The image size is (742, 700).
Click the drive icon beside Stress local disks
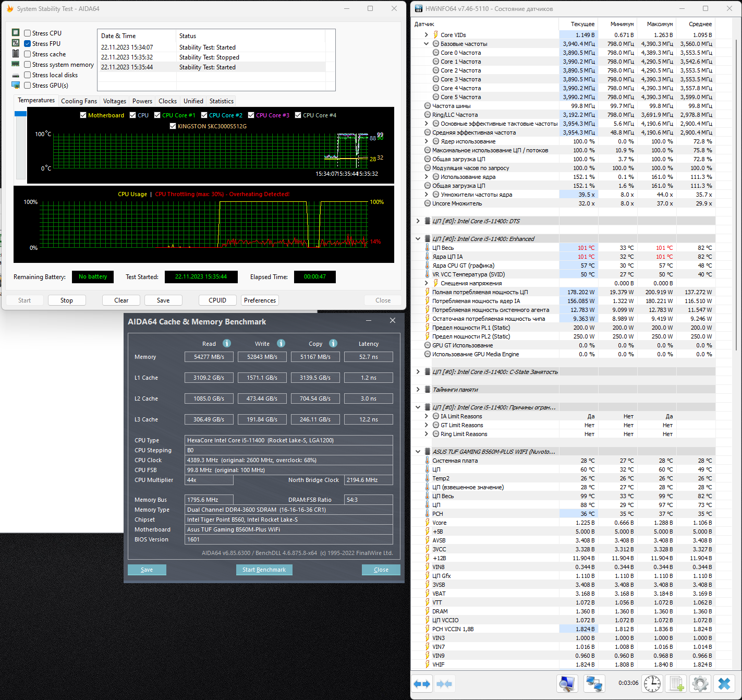[16, 75]
